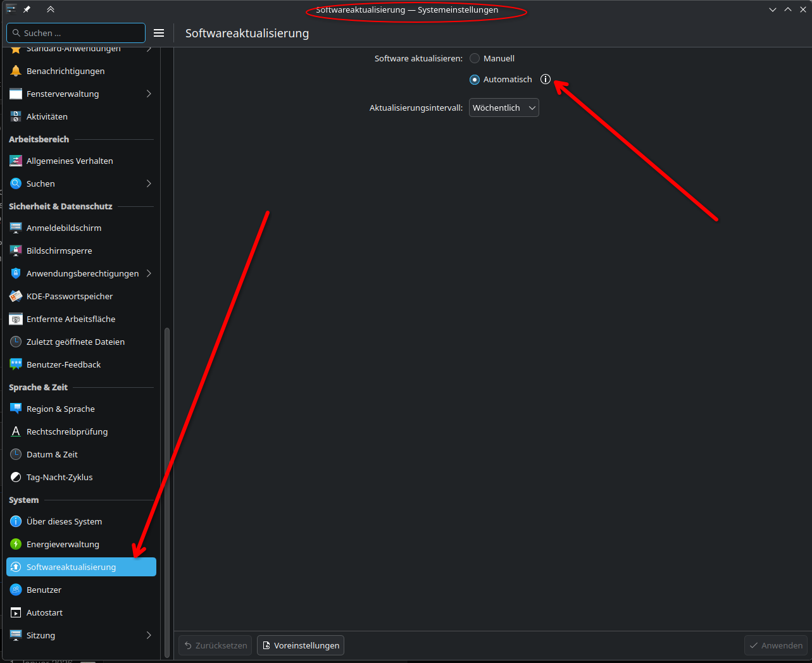Expand the Suchen submenu arrow

(149, 183)
